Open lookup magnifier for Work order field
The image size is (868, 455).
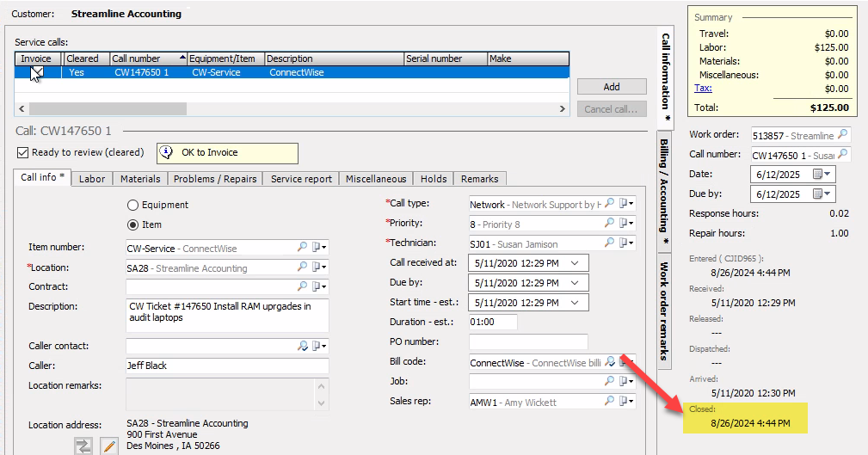(x=842, y=134)
